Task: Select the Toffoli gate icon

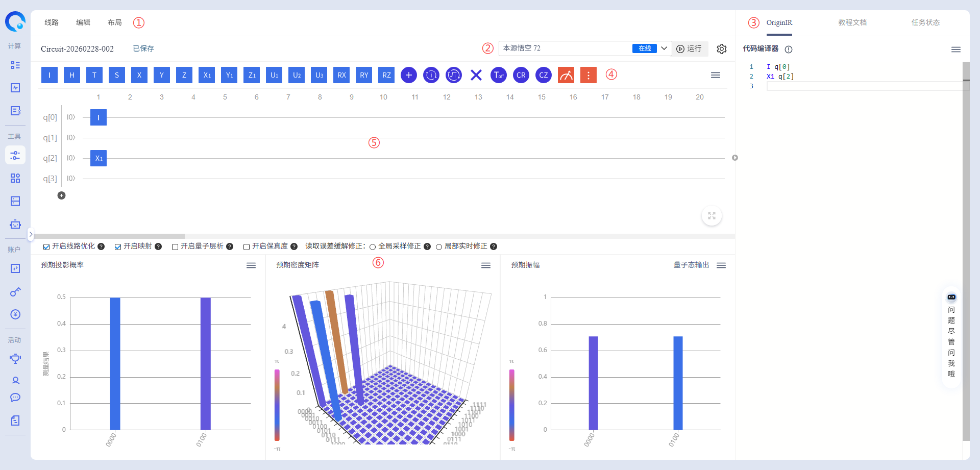Action: point(499,75)
